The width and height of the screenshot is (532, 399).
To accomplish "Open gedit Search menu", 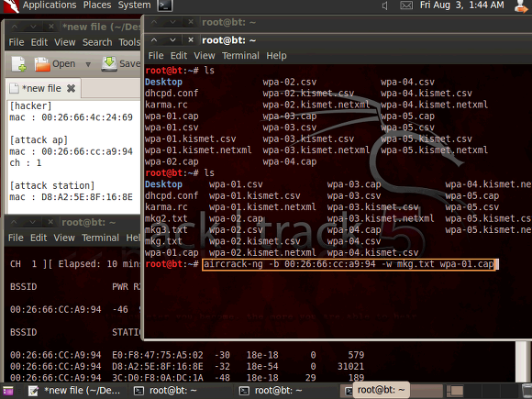I will coord(97,42).
